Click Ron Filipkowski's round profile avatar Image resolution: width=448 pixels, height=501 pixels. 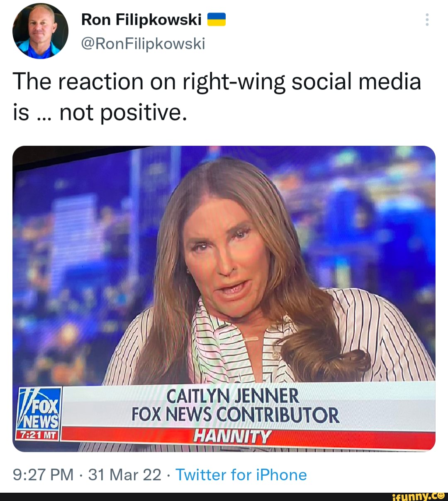pyautogui.click(x=41, y=31)
